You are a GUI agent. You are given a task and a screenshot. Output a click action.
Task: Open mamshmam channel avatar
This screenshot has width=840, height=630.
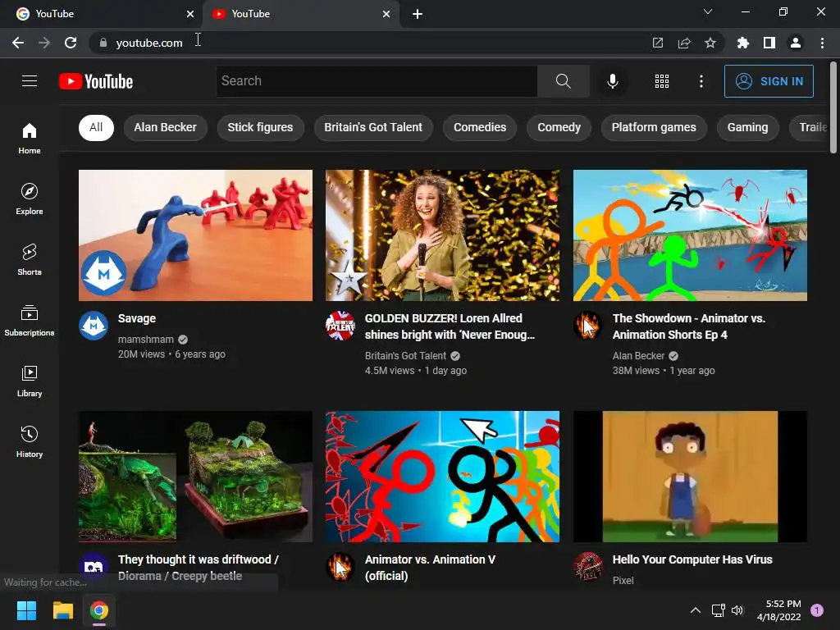point(94,326)
